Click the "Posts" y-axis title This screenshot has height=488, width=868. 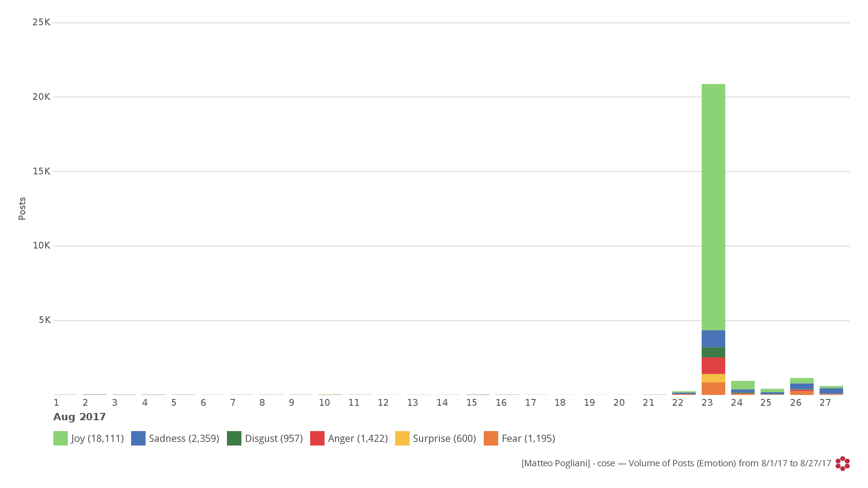point(22,209)
